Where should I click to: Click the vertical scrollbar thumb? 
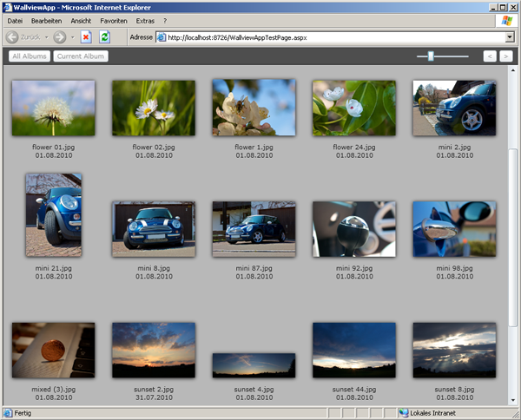coord(512,238)
